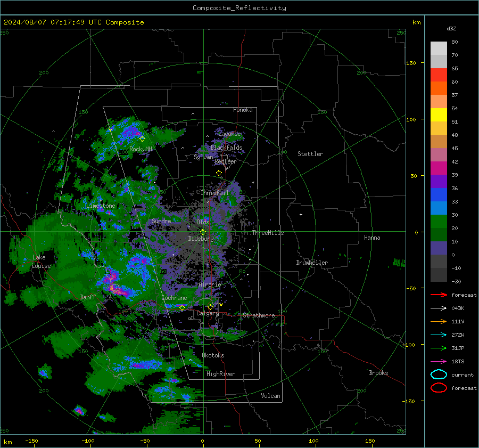Pick the red 65-60 dBZ color swatch
479x448 pixels.
439,75
